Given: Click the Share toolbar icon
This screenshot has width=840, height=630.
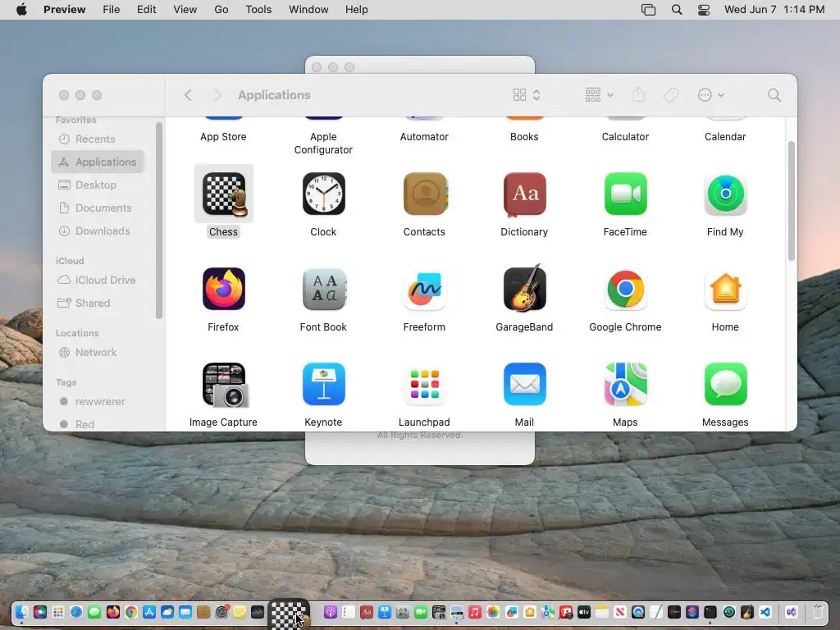Looking at the screenshot, I should (x=638, y=95).
